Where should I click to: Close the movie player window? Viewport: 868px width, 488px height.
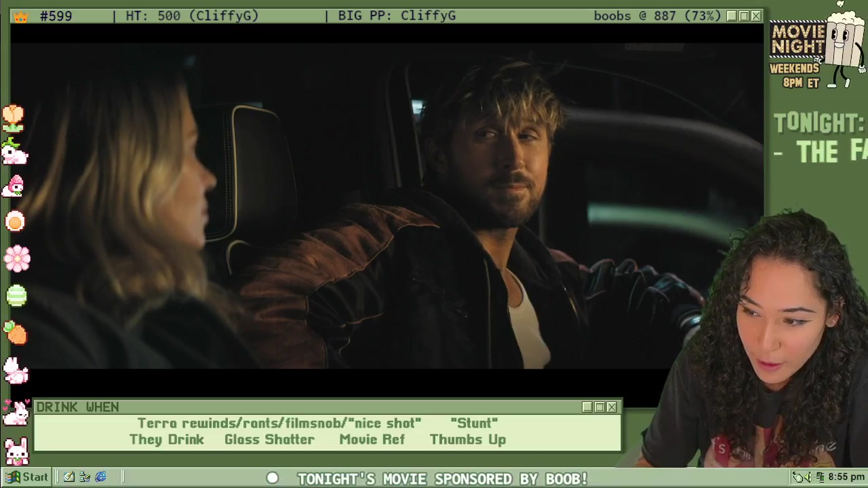click(756, 16)
